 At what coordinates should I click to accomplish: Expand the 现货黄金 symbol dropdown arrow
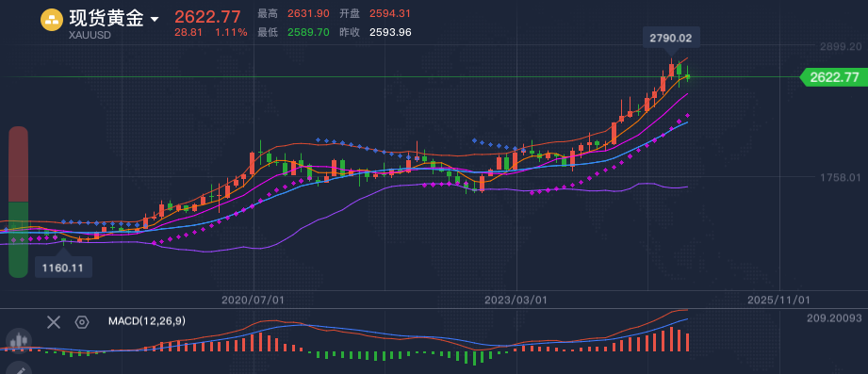coord(155,20)
